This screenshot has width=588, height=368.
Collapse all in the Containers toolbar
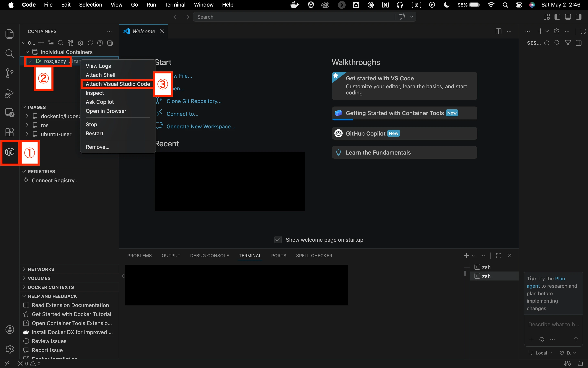[110, 43]
